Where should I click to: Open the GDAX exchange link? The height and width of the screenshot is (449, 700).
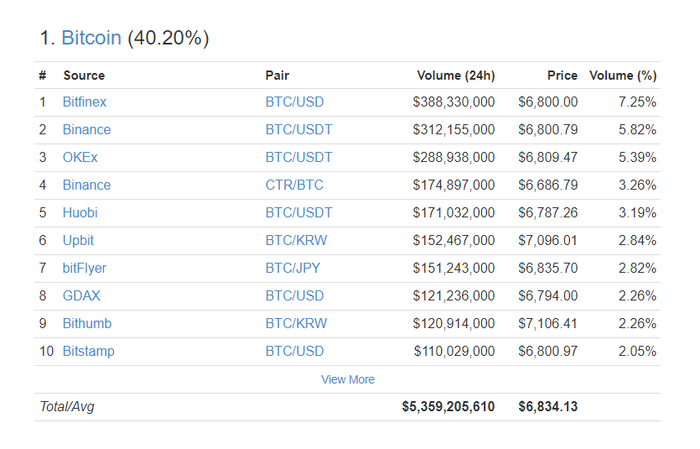tap(81, 295)
